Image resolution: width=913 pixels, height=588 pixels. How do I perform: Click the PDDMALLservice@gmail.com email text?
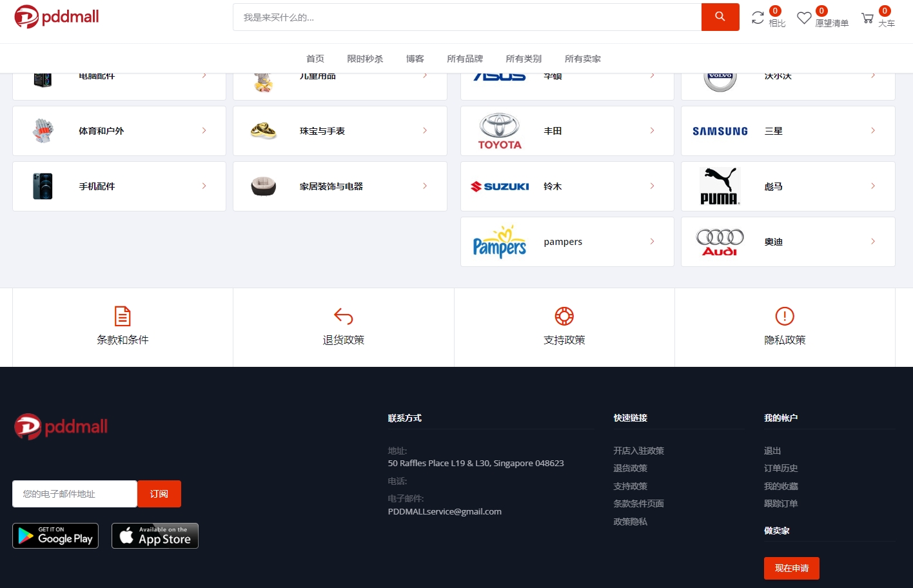tap(445, 511)
